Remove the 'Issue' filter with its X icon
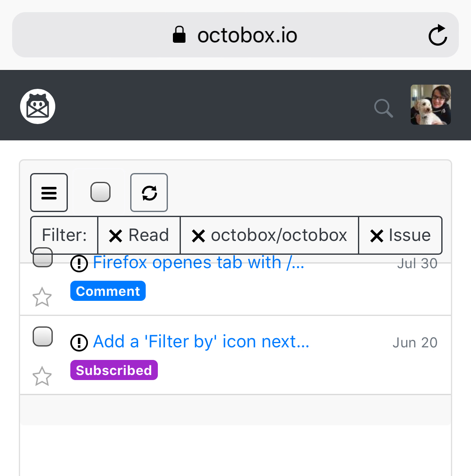 [376, 235]
